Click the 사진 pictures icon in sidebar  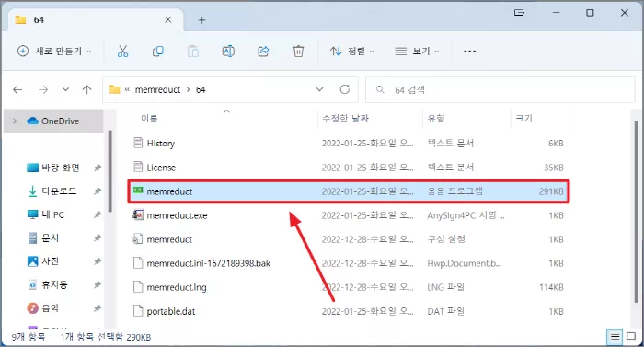point(32,261)
